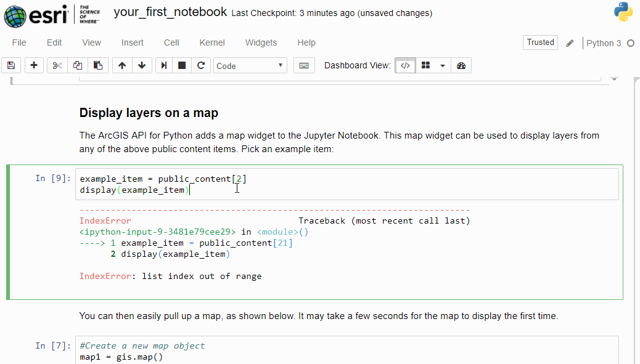
Task: Open the command palette keyboard icon
Action: tap(304, 66)
